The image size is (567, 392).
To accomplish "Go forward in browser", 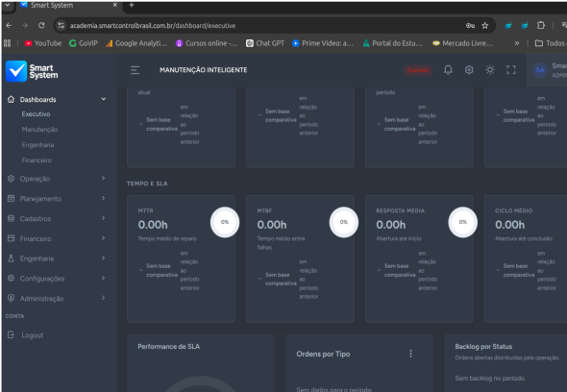I will coord(25,25).
